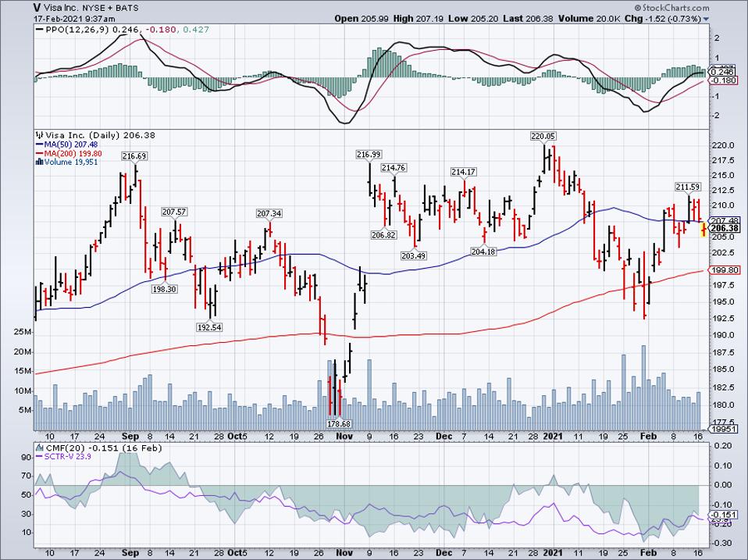Click the ticker symbol V in the header

tap(37, 8)
